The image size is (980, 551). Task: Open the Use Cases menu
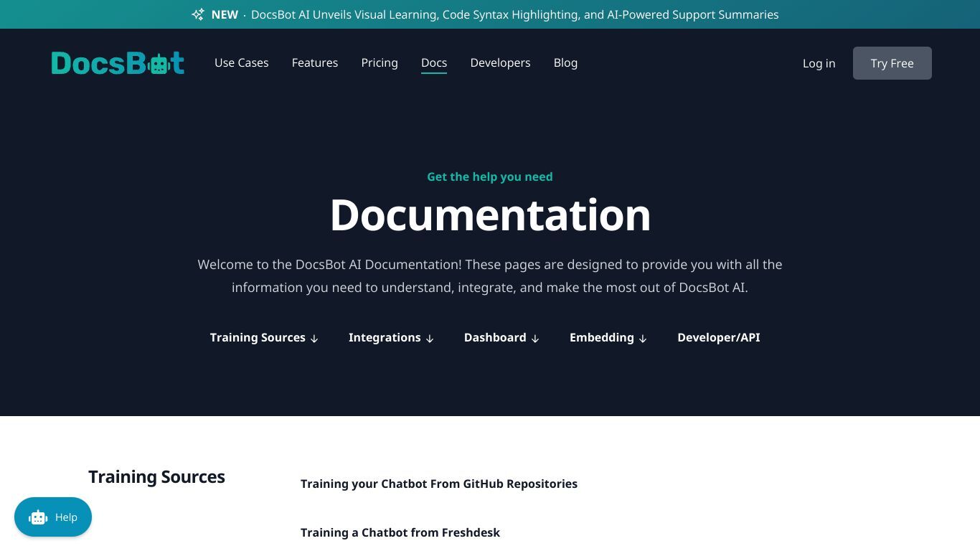241,62
